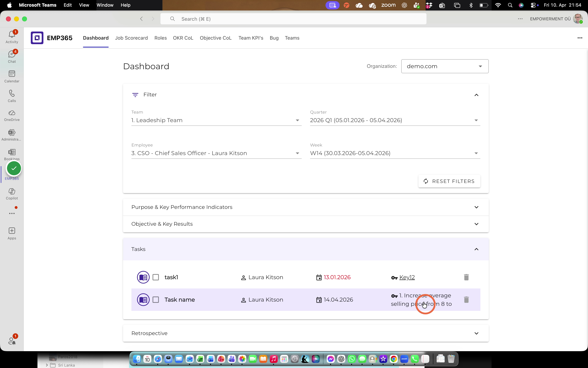Expand Purpose & Key Performance Indicators section

click(x=306, y=207)
